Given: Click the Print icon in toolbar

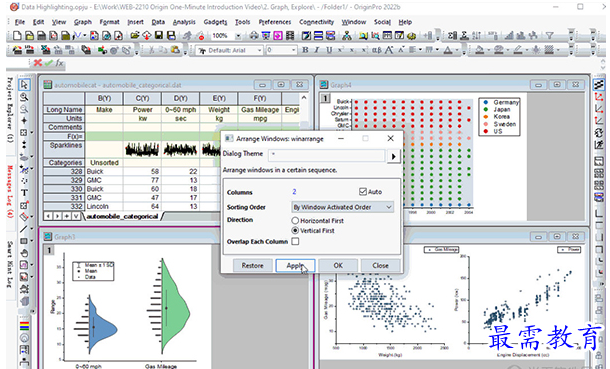Looking at the screenshot, I should (x=254, y=36).
